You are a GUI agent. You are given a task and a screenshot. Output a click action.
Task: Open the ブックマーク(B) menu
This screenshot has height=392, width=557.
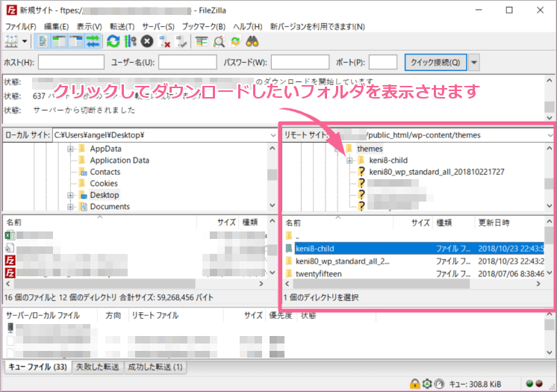(x=204, y=27)
